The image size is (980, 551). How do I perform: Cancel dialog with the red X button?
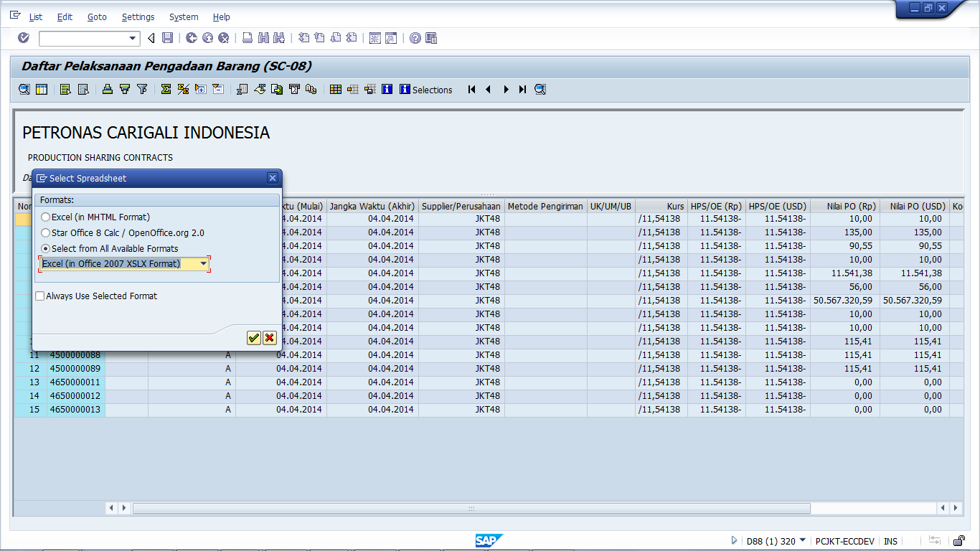click(x=270, y=337)
